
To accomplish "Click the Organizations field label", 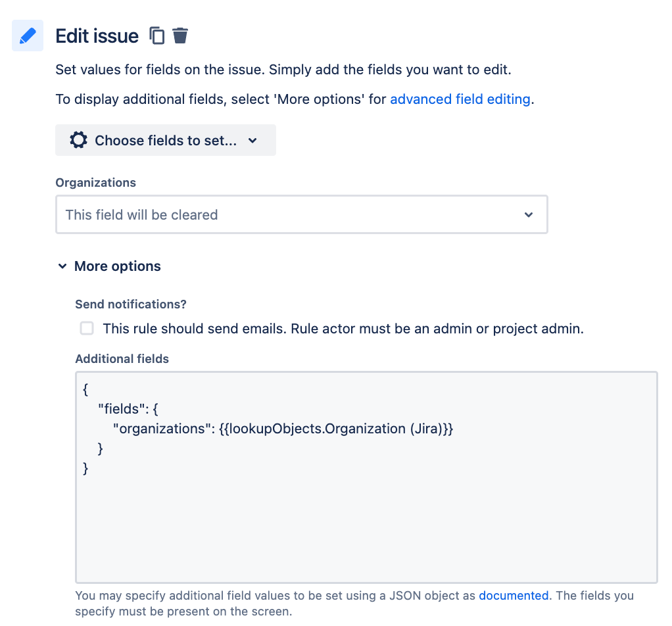I will click(95, 182).
